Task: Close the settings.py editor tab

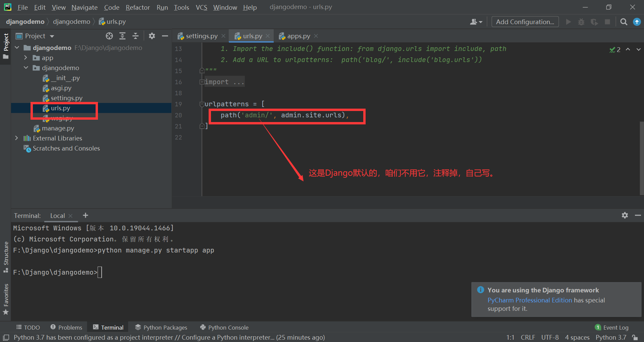Action: pyautogui.click(x=223, y=36)
